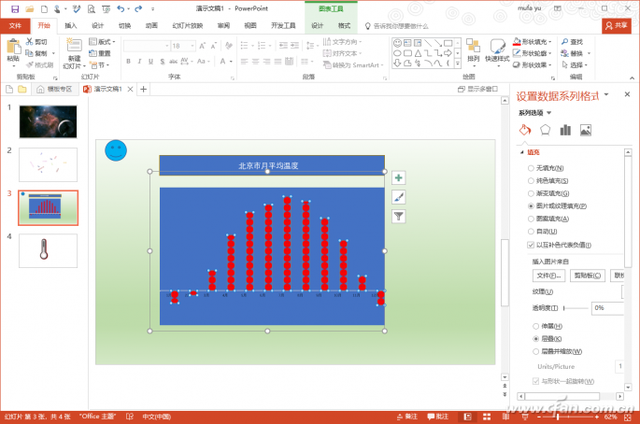
Task: Click Convert to SmartArt button
Action: click(353, 64)
